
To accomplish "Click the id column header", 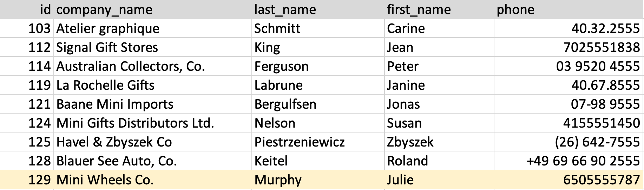I will click(45, 9).
